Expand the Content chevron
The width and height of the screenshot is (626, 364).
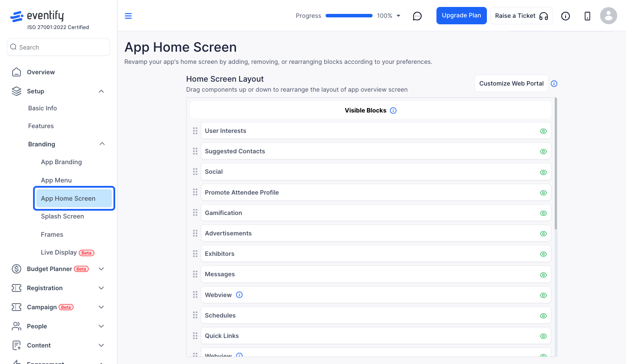click(x=101, y=345)
